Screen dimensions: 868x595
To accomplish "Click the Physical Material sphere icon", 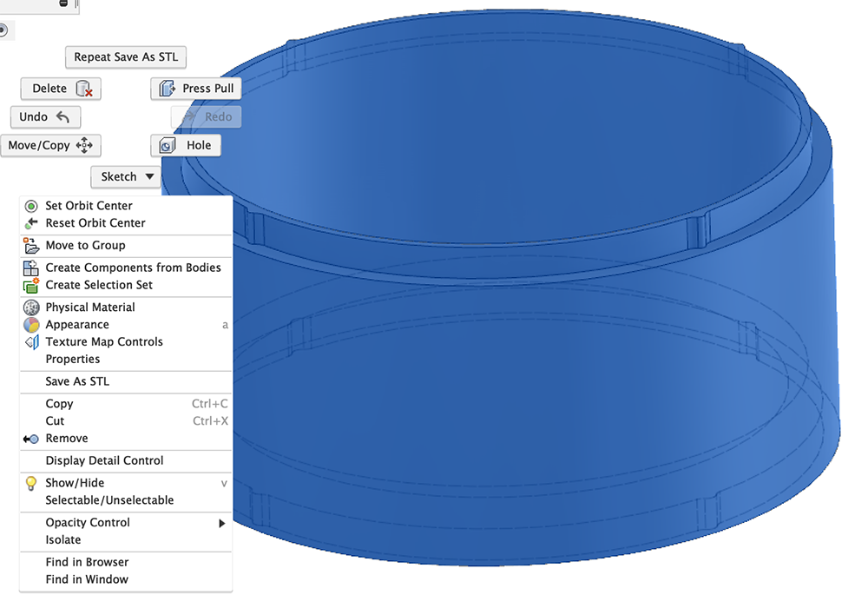I will (x=31, y=307).
